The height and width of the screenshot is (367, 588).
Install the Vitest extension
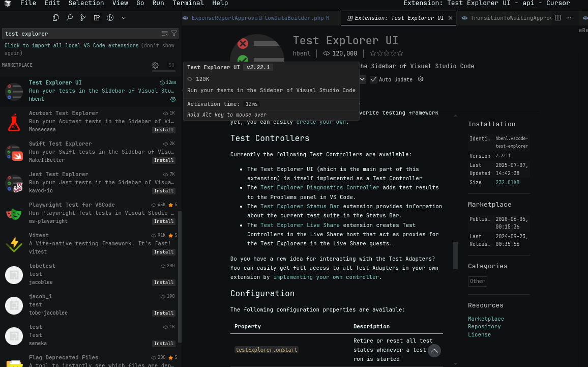click(164, 252)
